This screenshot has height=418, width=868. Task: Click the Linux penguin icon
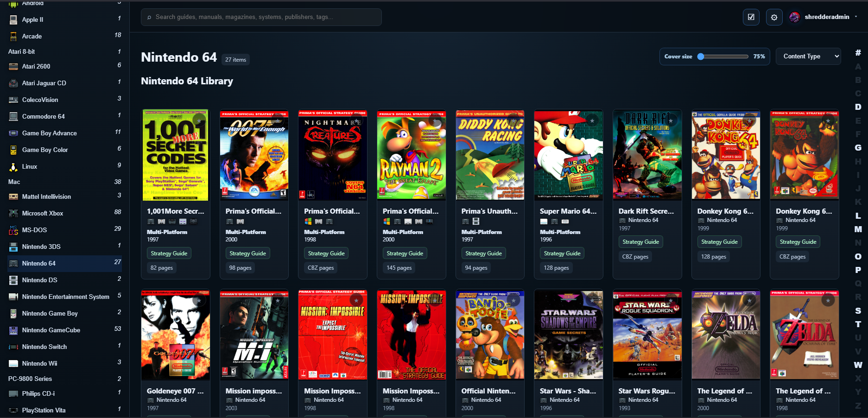(x=13, y=166)
